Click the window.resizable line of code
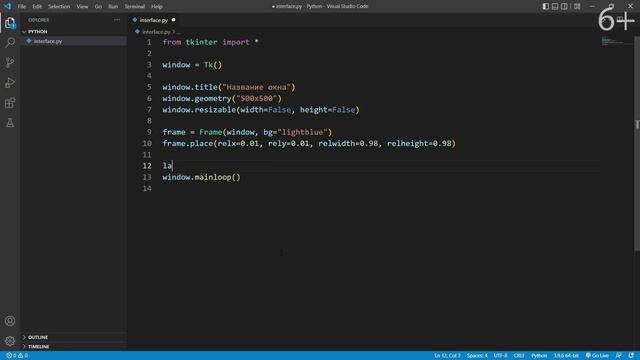The width and height of the screenshot is (640, 360). [261, 110]
